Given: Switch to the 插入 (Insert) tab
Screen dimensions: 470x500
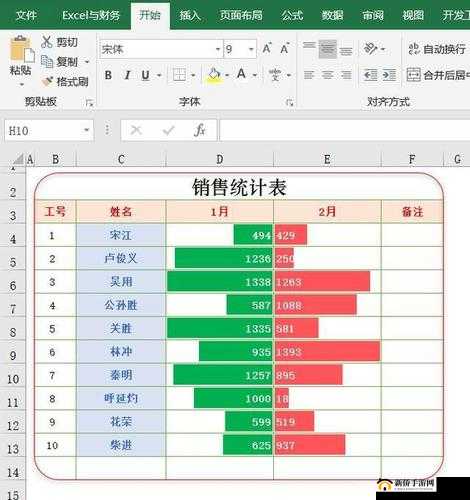Looking at the screenshot, I should pos(190,15).
